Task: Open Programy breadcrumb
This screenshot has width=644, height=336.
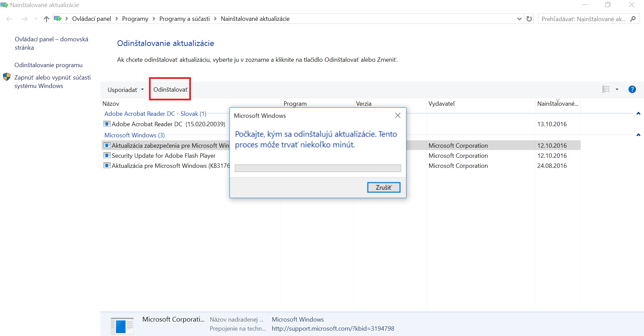Action: click(x=135, y=19)
